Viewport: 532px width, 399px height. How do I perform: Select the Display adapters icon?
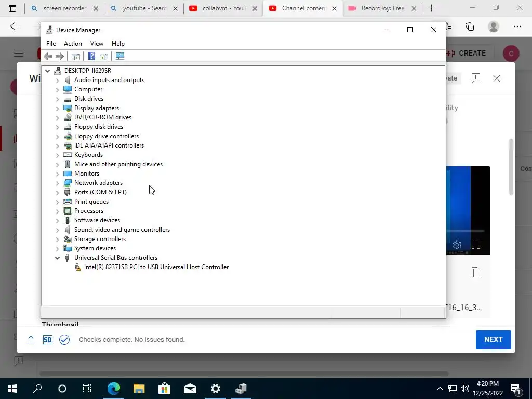[68, 108]
